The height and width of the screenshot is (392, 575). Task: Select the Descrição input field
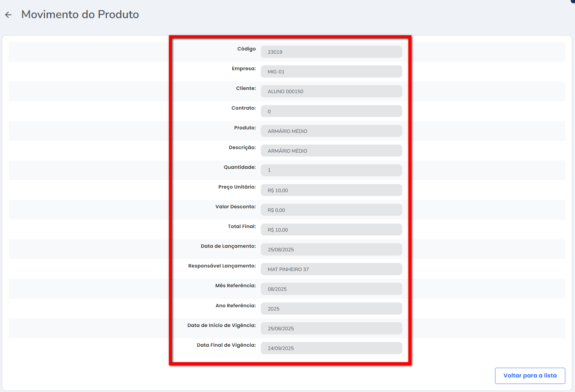331,151
